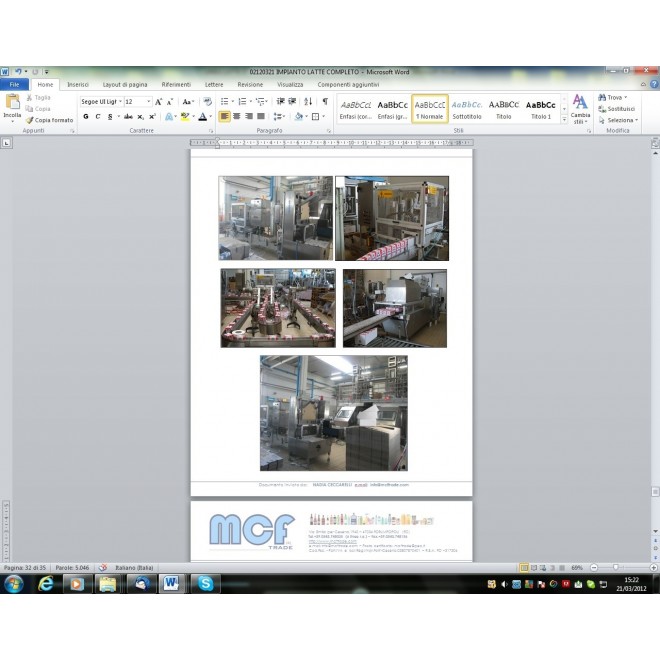Open the Word Help question mark icon
The image size is (660, 660).
tap(653, 85)
